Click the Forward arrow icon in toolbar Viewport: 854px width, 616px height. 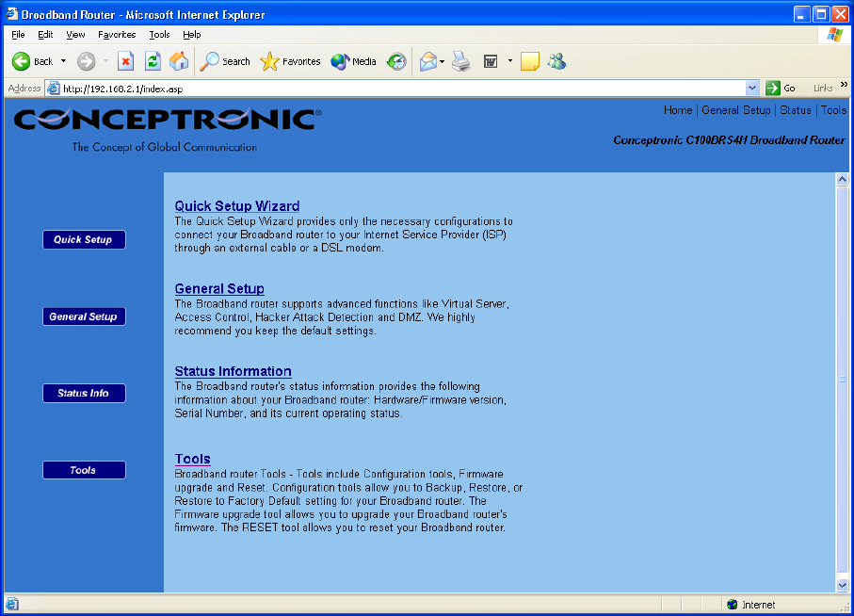coord(86,61)
